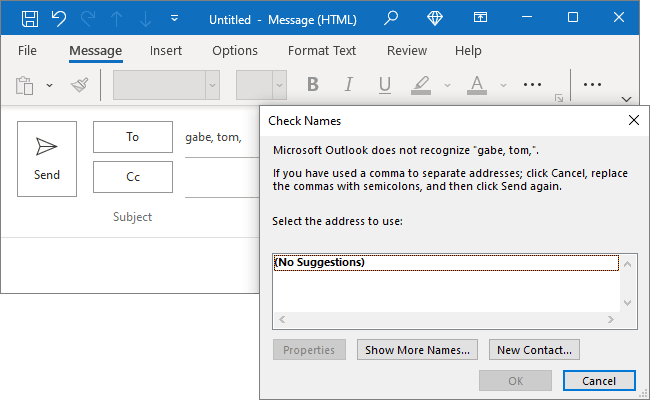
Task: Close the Check Names dialog
Action: (634, 120)
